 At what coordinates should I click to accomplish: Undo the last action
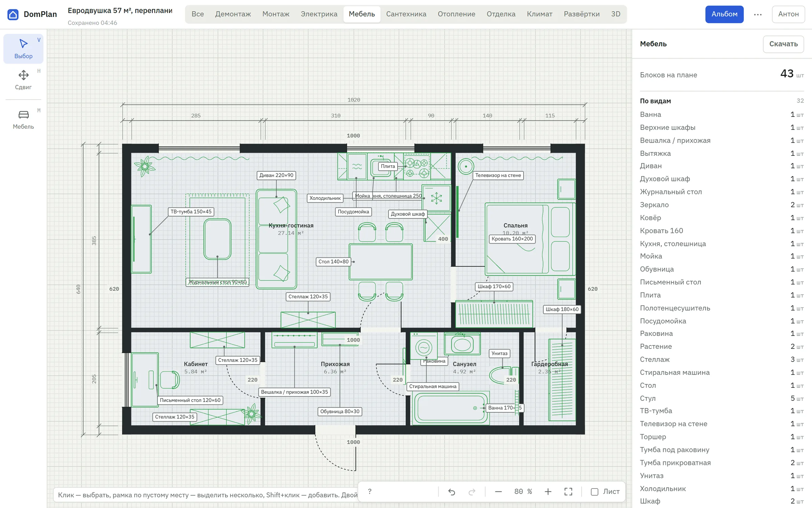click(451, 492)
